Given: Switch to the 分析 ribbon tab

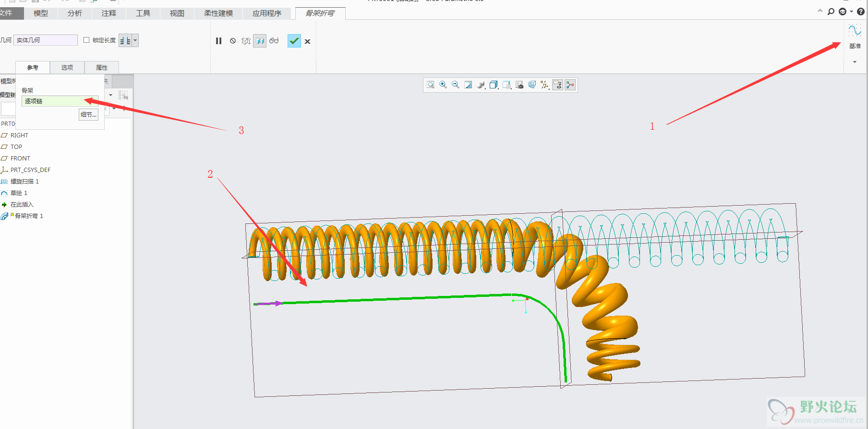Looking at the screenshot, I should coord(75,13).
